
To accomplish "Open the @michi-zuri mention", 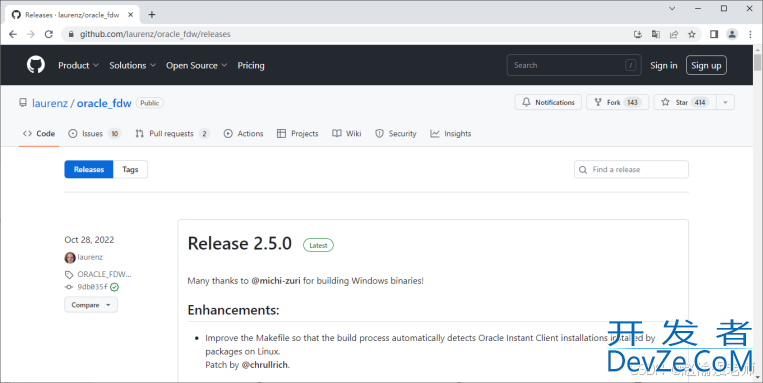I will coord(276,281).
